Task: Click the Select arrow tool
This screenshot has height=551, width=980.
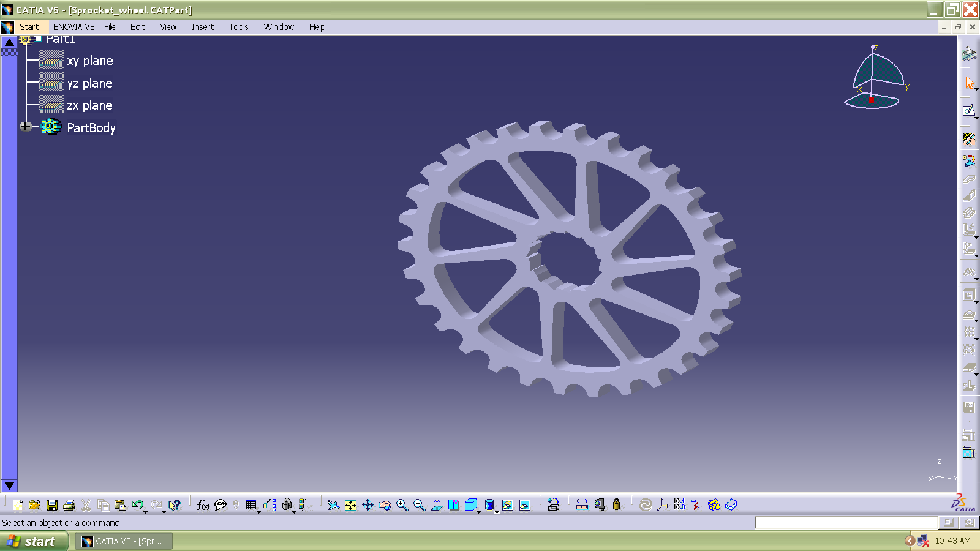Action: tap(968, 82)
